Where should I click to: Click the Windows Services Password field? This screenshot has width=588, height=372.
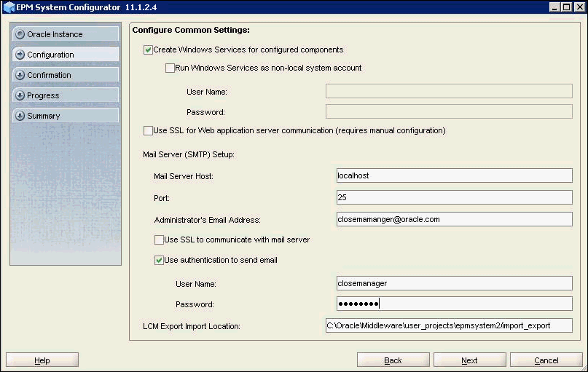click(x=449, y=111)
